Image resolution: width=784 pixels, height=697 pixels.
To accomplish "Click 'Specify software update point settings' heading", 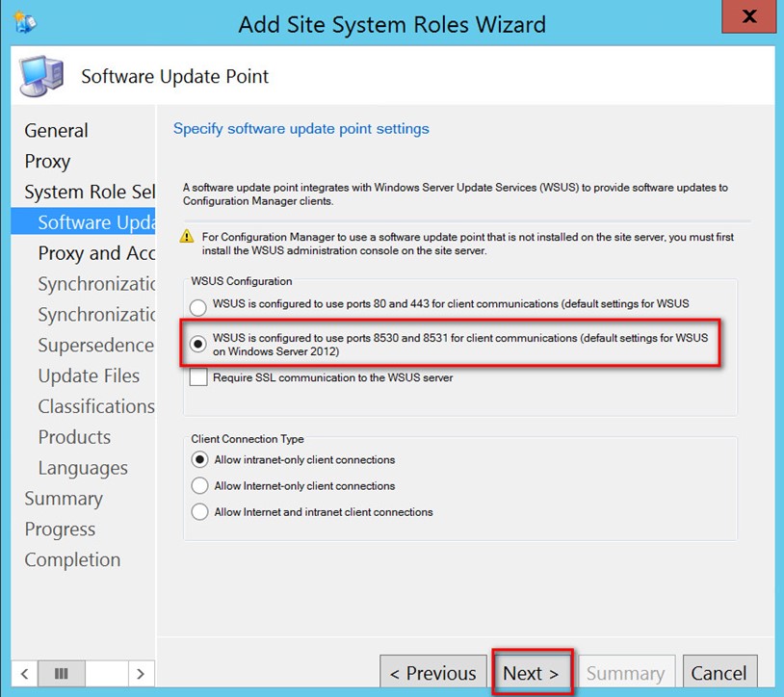I will point(301,128).
